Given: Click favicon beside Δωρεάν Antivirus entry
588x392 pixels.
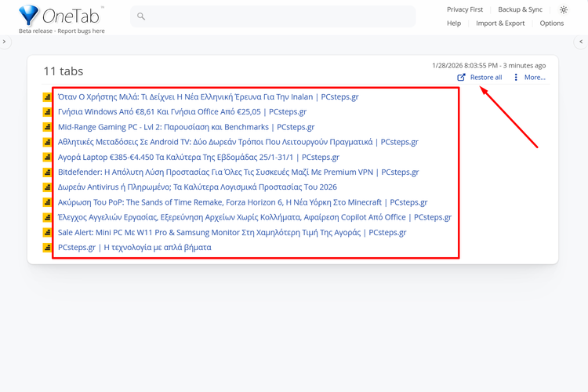Looking at the screenshot, I should 47,187.
